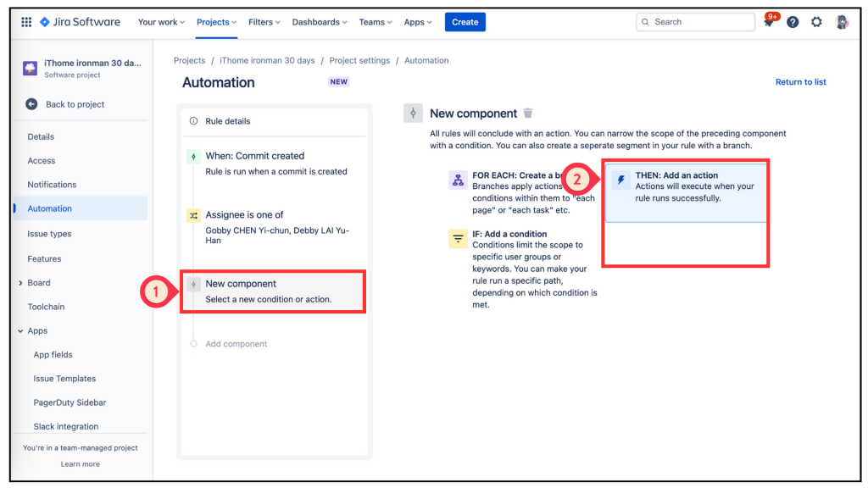Screen dimensions: 868x488
Task: Click the blue Create button
Action: [x=465, y=22]
